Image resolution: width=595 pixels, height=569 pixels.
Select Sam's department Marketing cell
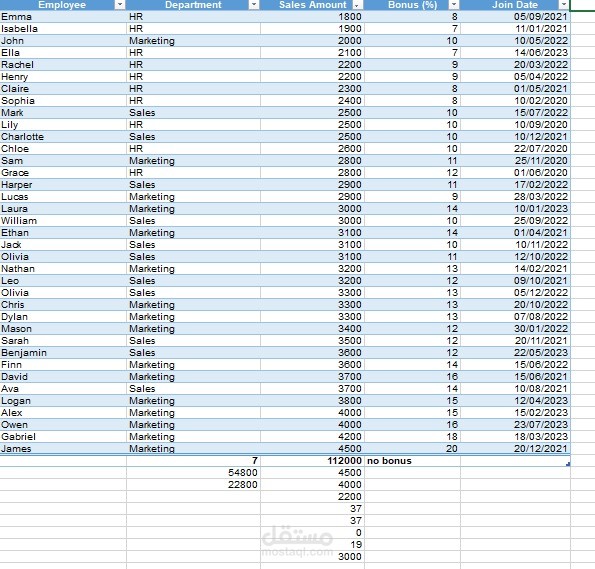pos(194,161)
